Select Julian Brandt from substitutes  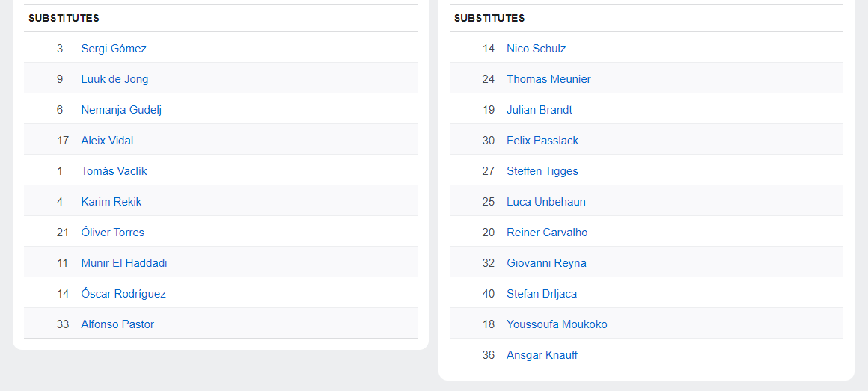(x=539, y=110)
